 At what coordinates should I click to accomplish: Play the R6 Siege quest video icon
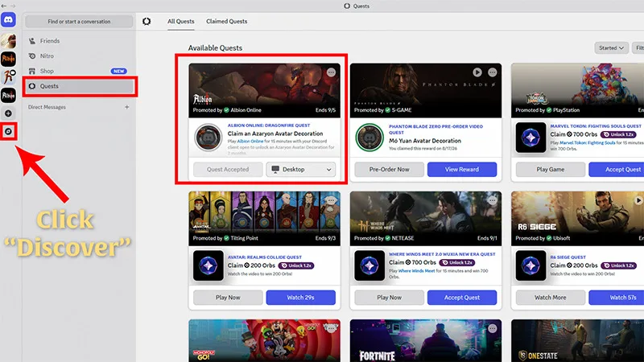pyautogui.click(x=638, y=200)
